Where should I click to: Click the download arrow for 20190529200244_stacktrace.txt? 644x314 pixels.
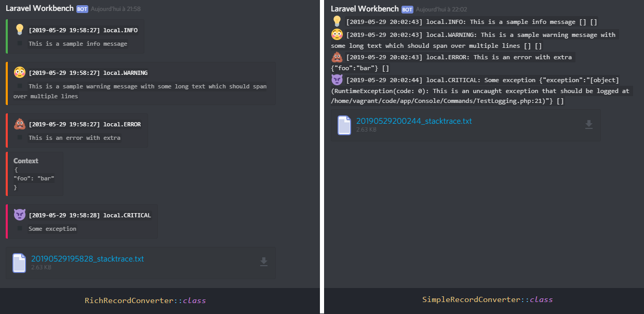[x=588, y=125]
